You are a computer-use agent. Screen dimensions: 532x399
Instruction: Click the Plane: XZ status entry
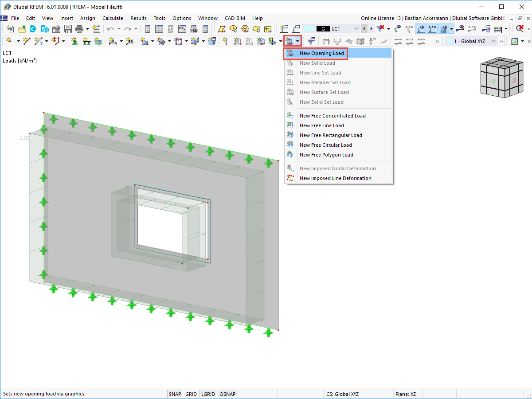click(x=405, y=394)
